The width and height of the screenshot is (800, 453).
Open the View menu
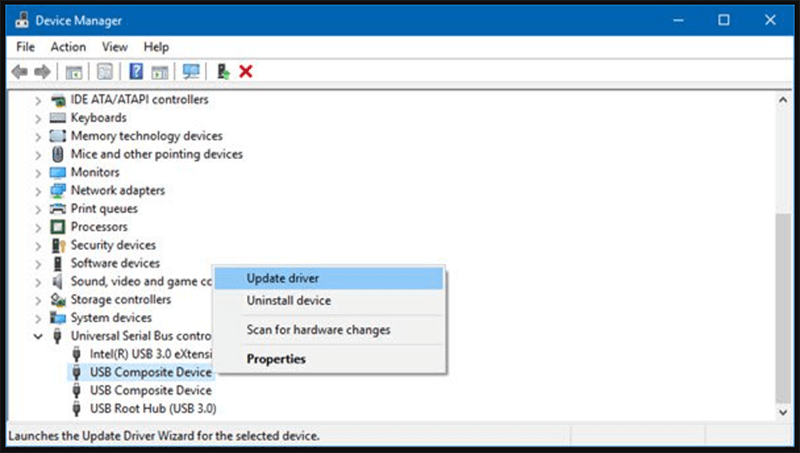pyautogui.click(x=114, y=47)
